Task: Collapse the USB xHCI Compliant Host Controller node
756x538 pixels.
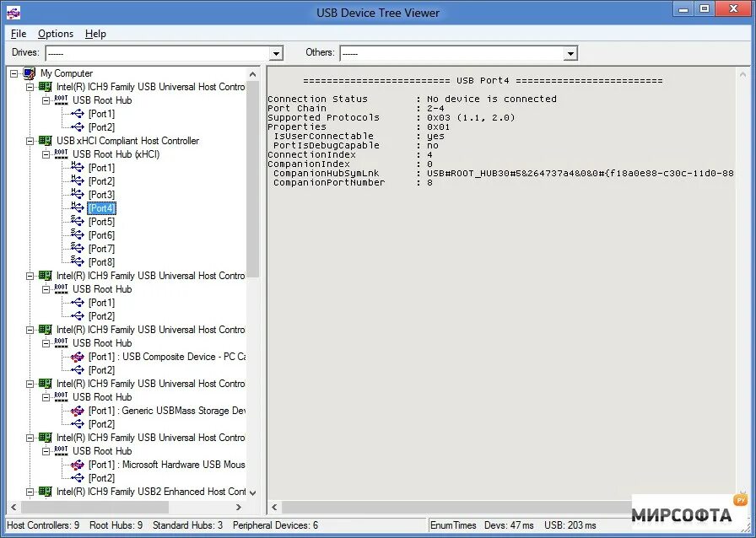Action: (30, 142)
